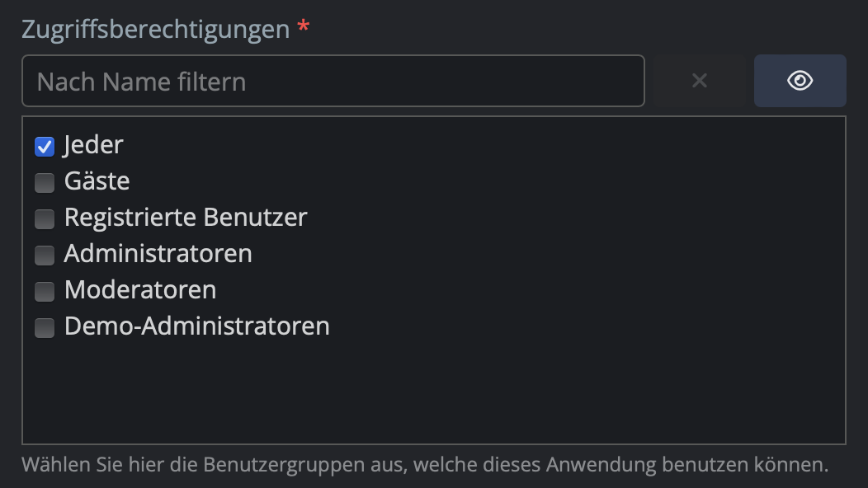This screenshot has width=868, height=488.
Task: Click the red required asterisk
Action: 304,28
